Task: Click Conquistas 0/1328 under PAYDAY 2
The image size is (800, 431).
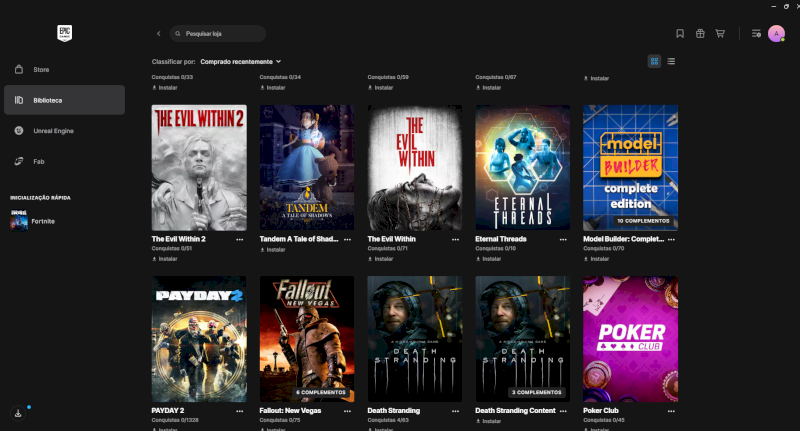Action: [x=175, y=420]
